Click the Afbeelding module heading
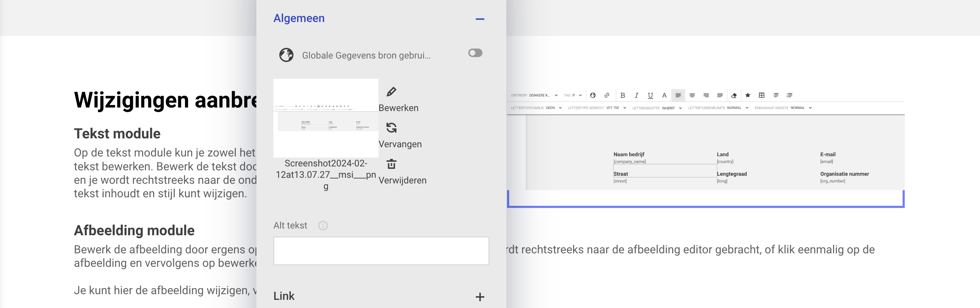This screenshot has width=980, height=308. click(134, 230)
